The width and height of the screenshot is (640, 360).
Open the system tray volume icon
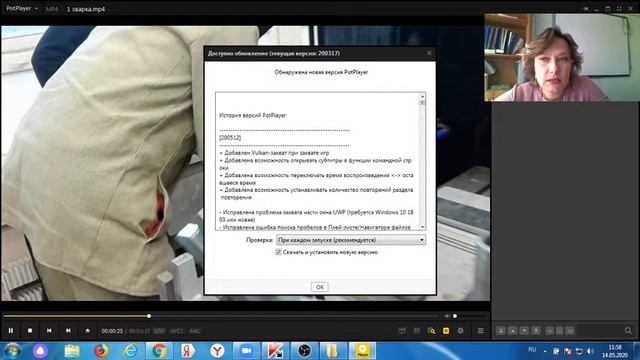(590, 351)
